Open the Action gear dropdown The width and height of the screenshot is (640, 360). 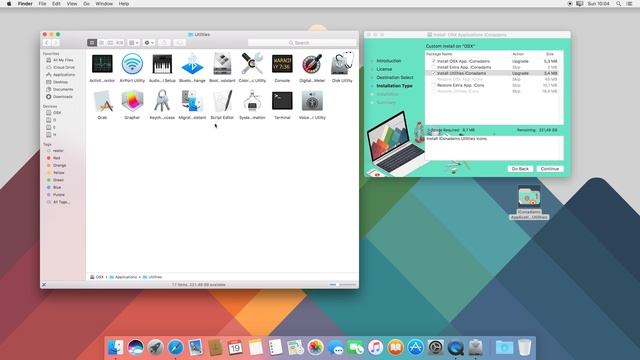point(149,42)
